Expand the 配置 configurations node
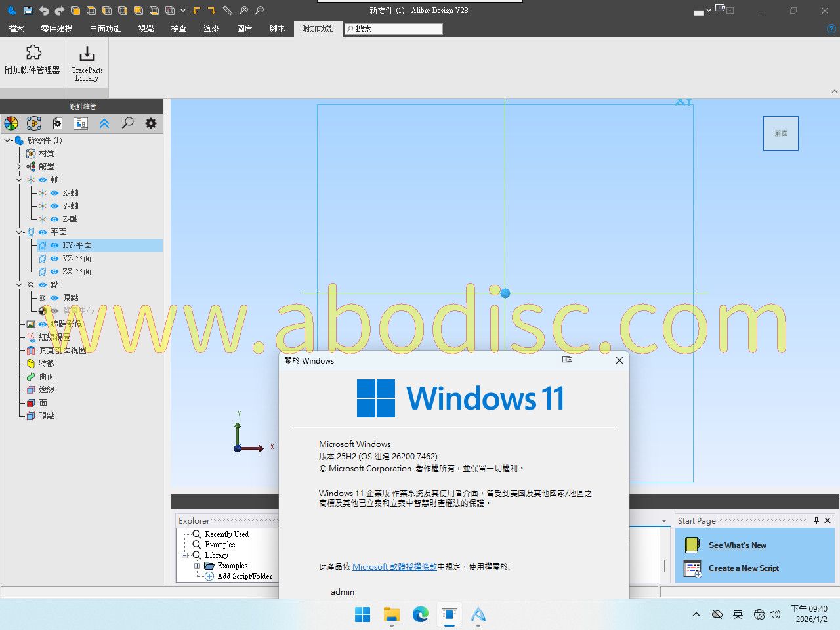 click(19, 167)
